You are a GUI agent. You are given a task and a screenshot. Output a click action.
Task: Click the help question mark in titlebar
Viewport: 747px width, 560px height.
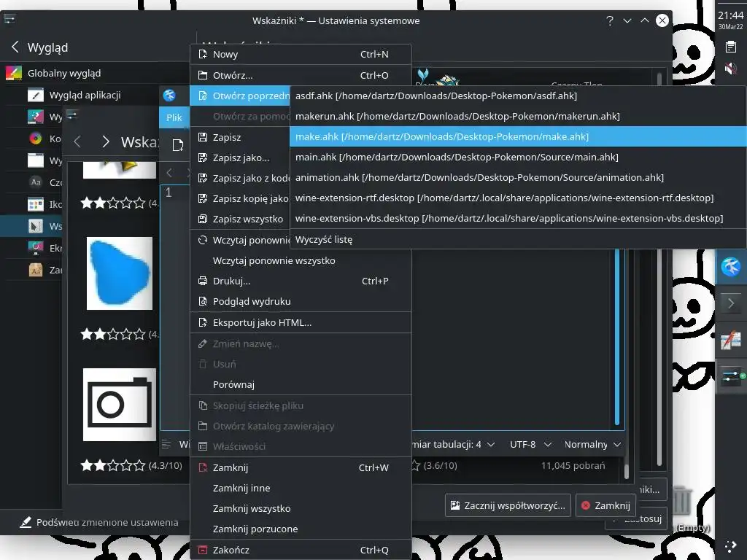(x=610, y=20)
